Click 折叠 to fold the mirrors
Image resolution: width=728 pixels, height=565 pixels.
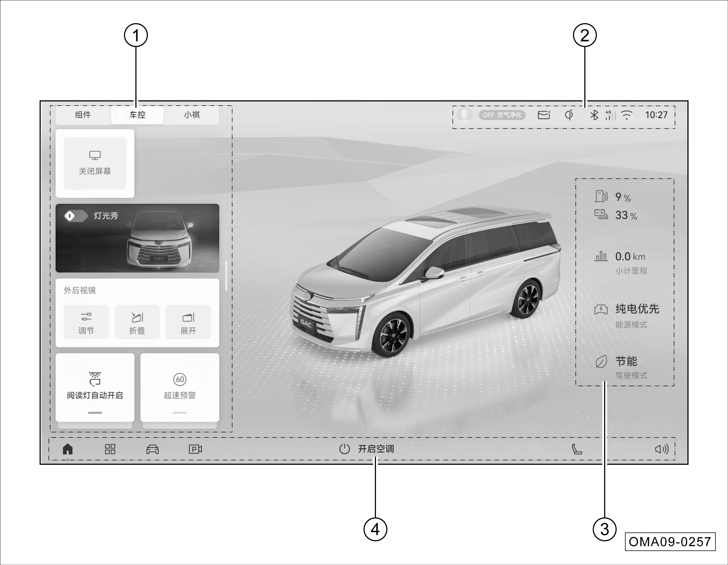click(x=137, y=322)
